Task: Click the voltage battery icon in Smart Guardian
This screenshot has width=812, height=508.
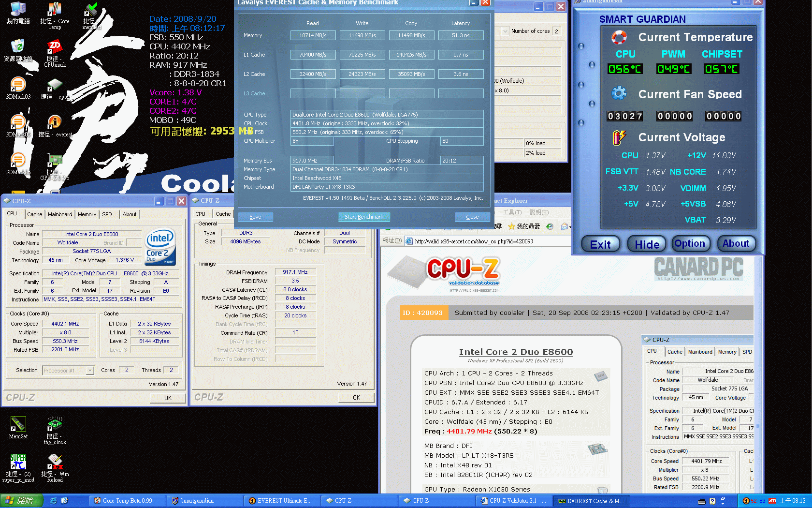Action: coord(619,137)
